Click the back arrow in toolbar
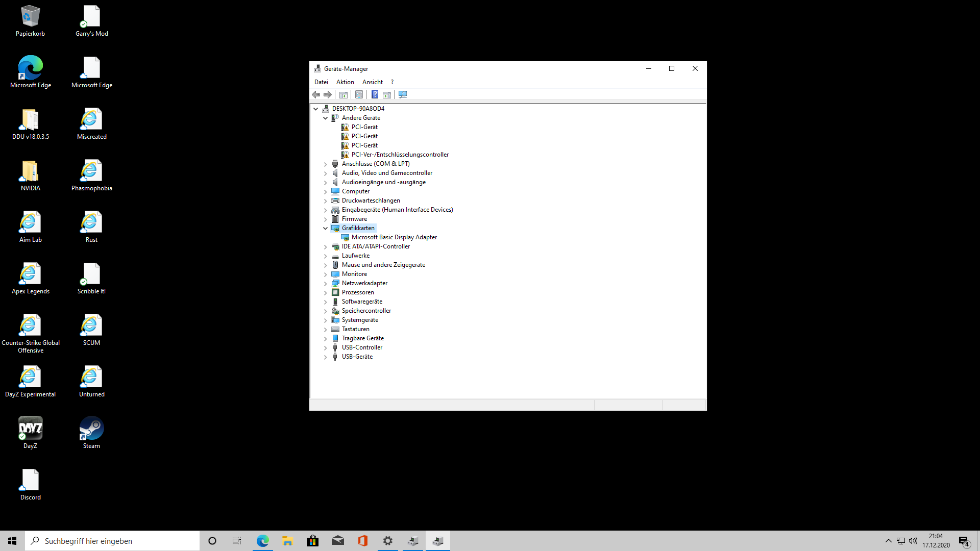 (x=316, y=94)
